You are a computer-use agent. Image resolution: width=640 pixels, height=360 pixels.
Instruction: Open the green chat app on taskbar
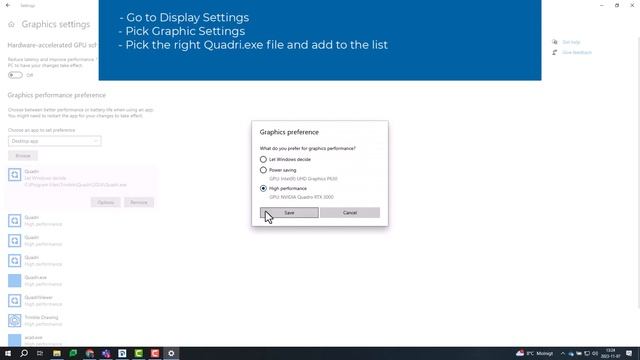click(x=73, y=353)
